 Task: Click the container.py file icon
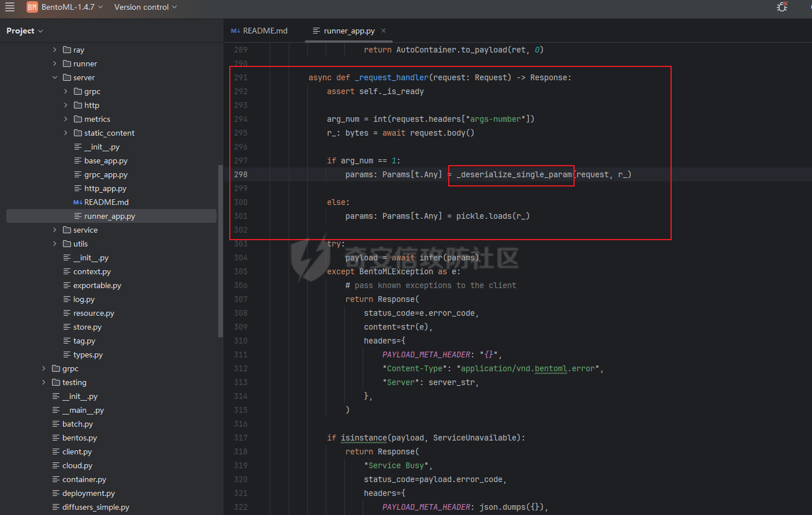(x=56, y=479)
